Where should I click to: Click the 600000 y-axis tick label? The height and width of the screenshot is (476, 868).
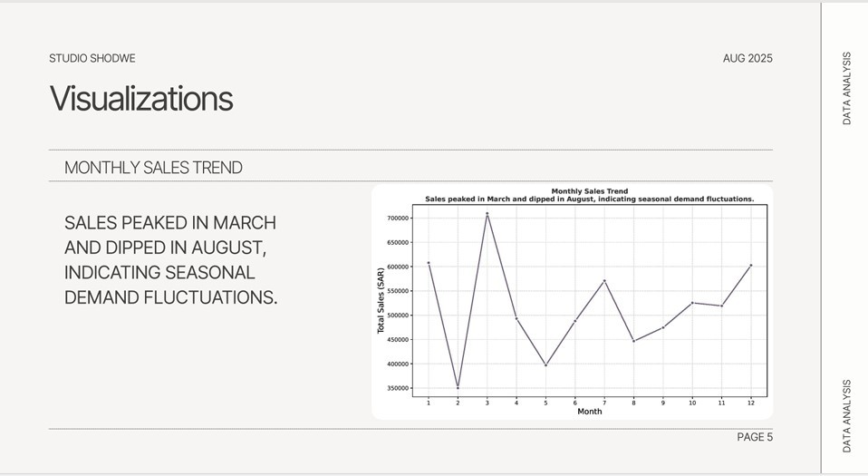point(398,267)
